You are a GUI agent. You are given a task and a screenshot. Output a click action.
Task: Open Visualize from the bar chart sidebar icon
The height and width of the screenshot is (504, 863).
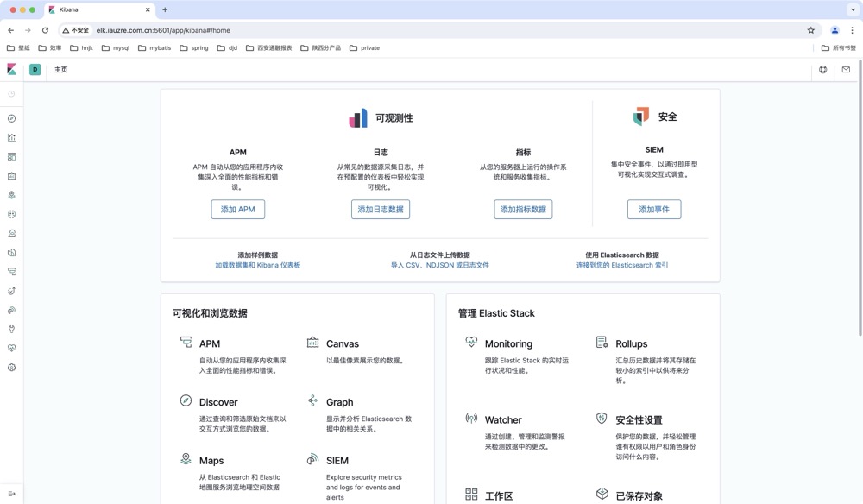pyautogui.click(x=12, y=137)
